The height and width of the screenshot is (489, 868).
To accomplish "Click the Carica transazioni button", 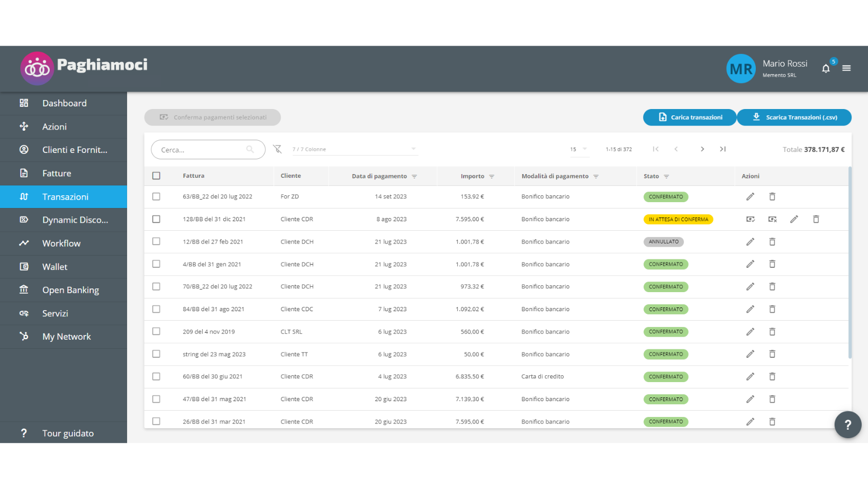I will click(x=690, y=117).
